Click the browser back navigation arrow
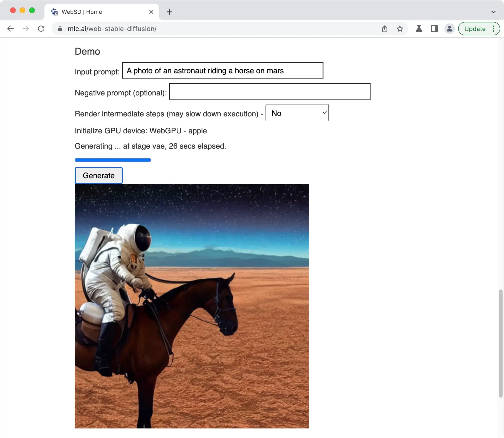Screen dimensions: 504x438 pos(10,29)
